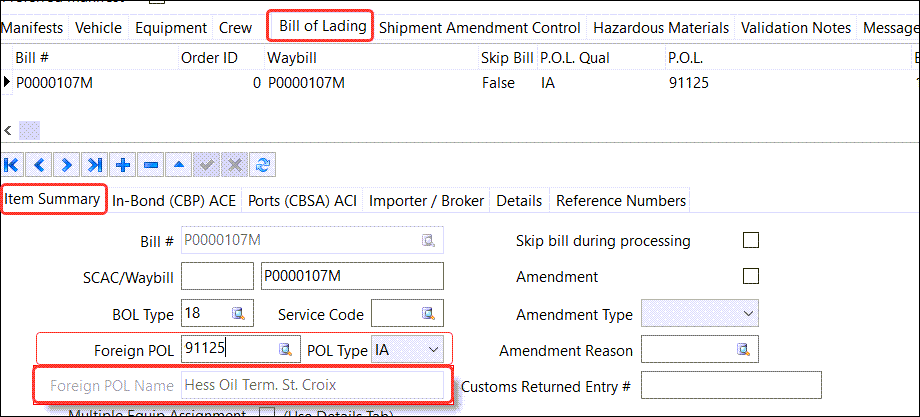Viewport: 920px width, 417px height.
Task: Select the P0000107M bill row
Action: click(x=55, y=83)
